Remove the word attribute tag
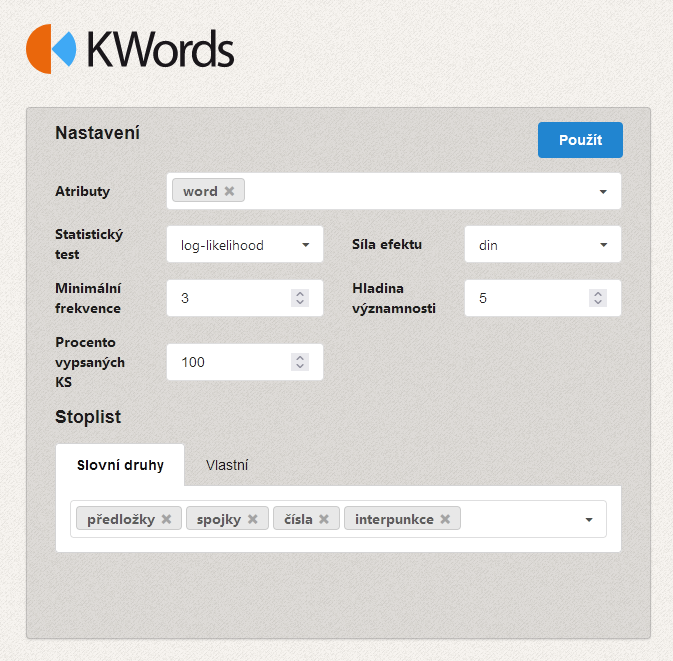673x661 pixels. (230, 191)
